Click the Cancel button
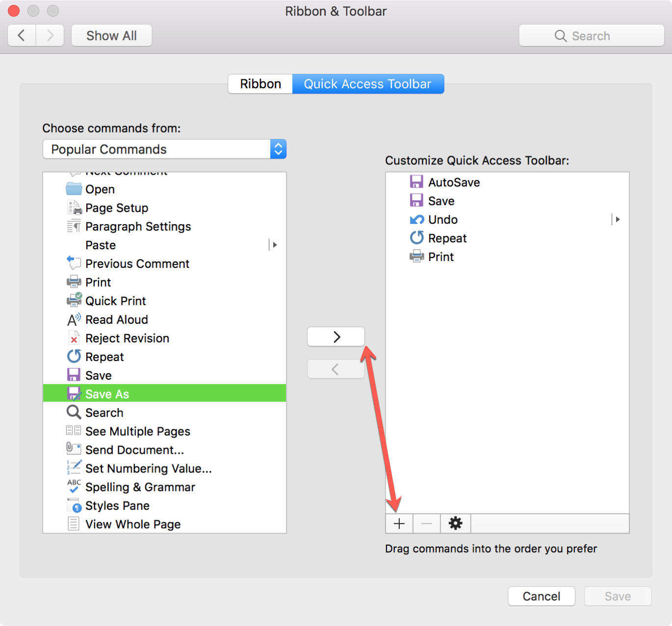Viewport: 672px width, 626px height. point(542,596)
